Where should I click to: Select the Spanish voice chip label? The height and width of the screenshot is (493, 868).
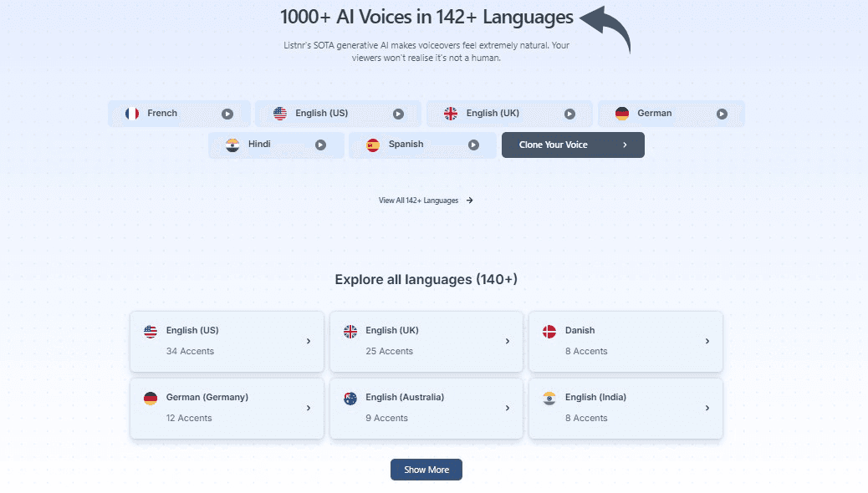pyautogui.click(x=406, y=144)
